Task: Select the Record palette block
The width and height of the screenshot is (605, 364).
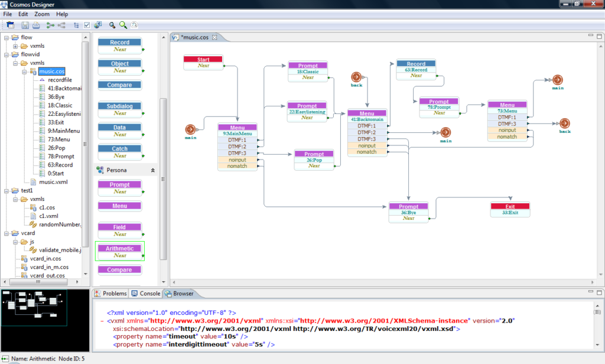Action: coord(119,45)
